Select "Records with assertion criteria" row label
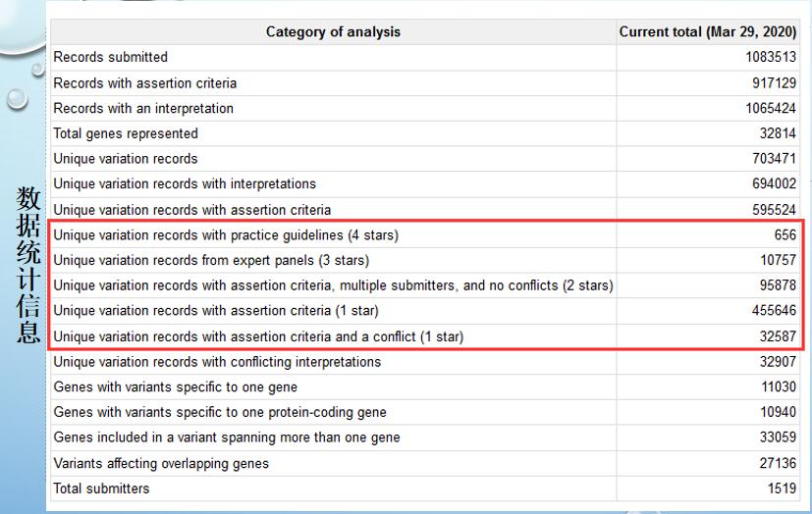Screen dimensions: 812x514 (x=145, y=82)
